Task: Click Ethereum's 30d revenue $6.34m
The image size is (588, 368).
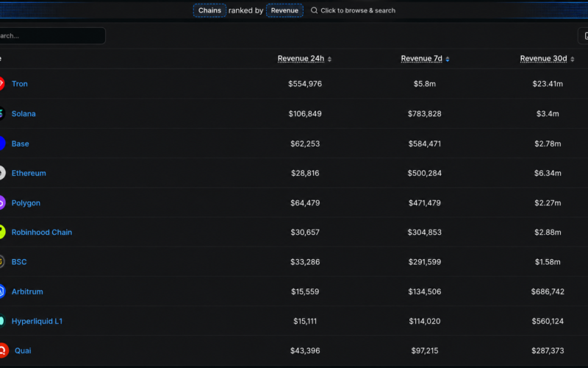Action: pyautogui.click(x=548, y=173)
